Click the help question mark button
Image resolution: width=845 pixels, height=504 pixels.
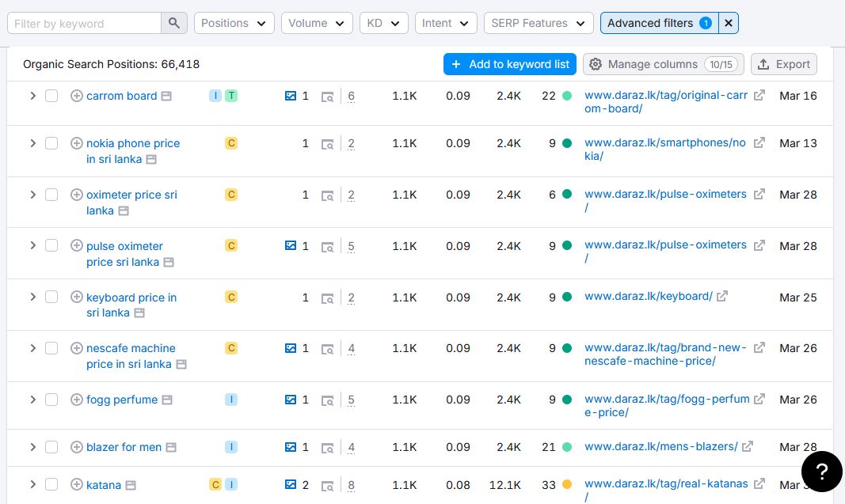(x=821, y=472)
